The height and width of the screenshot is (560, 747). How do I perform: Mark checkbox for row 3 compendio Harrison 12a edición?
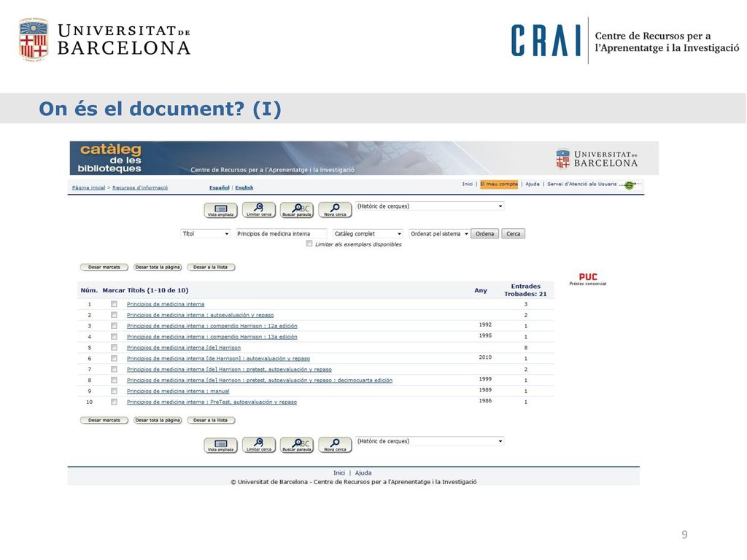114,326
